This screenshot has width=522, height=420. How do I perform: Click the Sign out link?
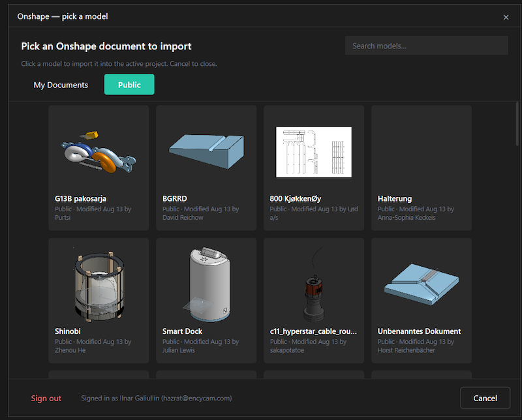click(46, 398)
